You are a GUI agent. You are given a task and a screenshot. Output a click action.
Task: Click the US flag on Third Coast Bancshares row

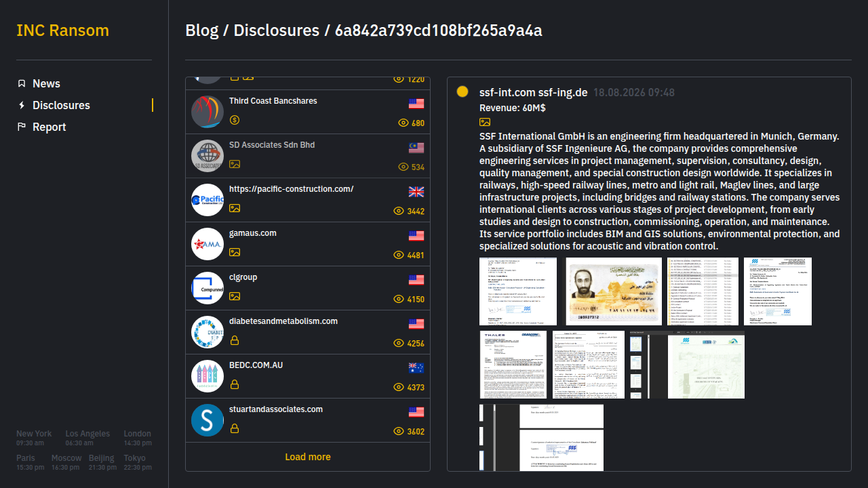(416, 104)
